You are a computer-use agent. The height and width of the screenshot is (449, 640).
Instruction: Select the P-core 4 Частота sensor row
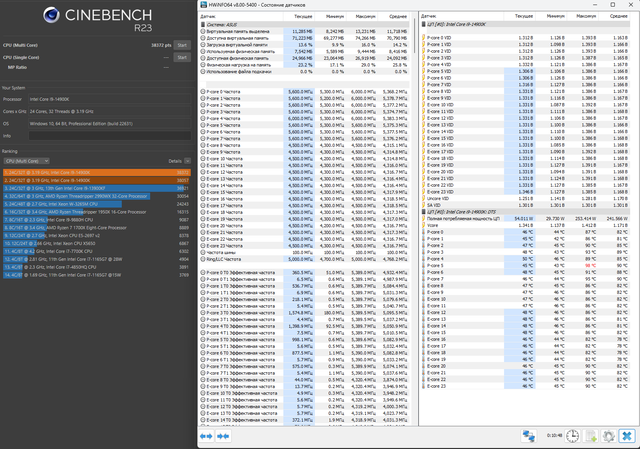304,118
